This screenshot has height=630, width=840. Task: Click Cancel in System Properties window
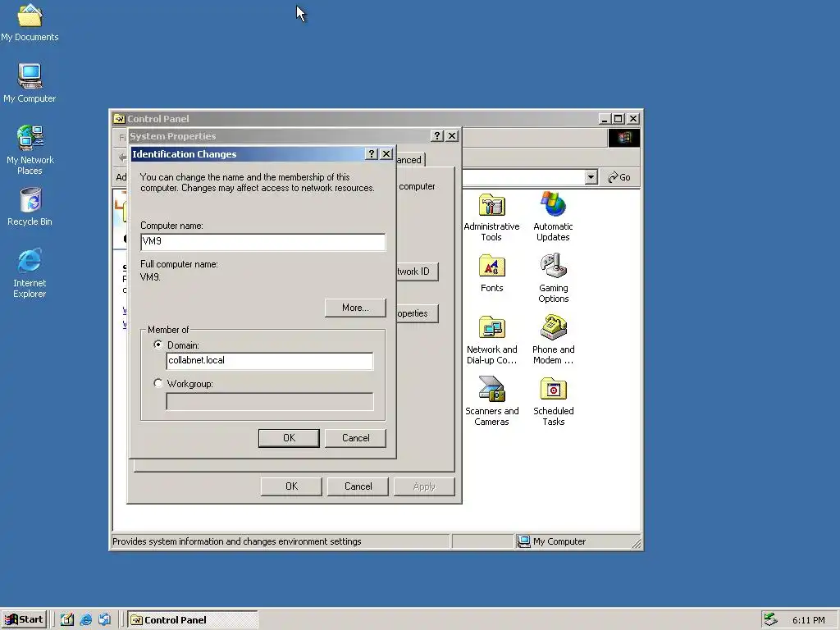click(358, 486)
